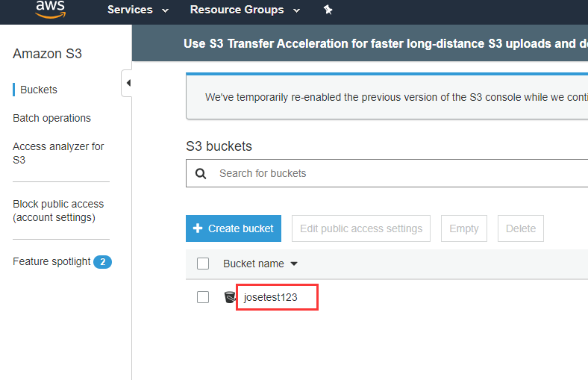
Task: Sort by the Bucket name arrow
Action: [x=294, y=264]
